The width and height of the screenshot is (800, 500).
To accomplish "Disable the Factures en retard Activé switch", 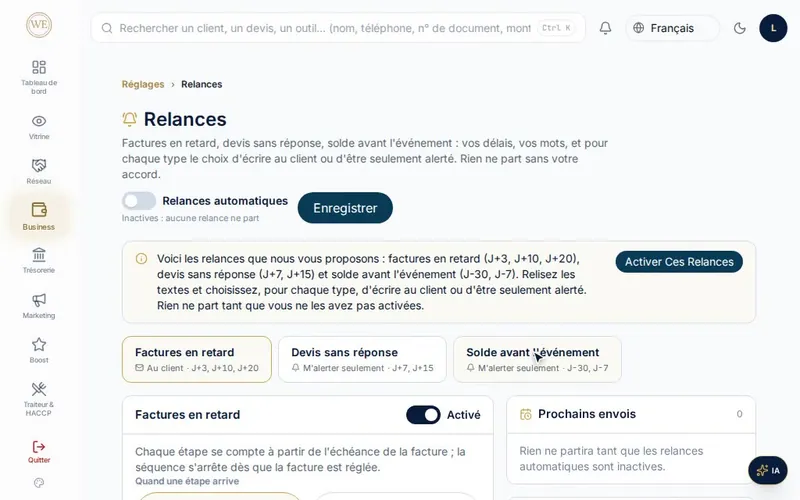I will coord(423,415).
